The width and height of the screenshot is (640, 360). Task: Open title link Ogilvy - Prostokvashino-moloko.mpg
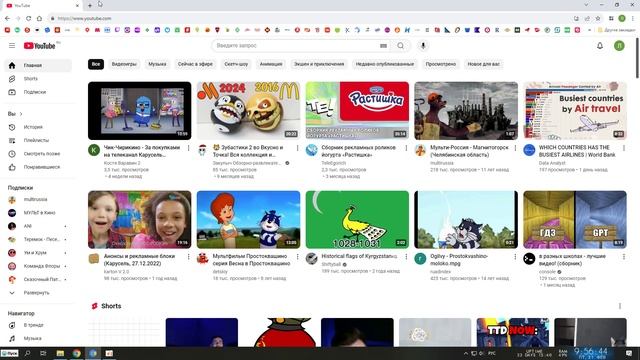coord(459,260)
